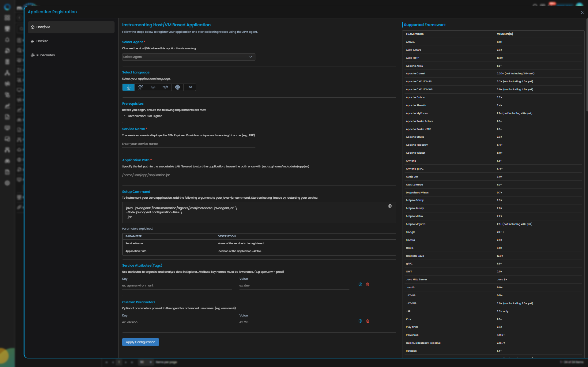Select the Go language option

click(x=190, y=87)
